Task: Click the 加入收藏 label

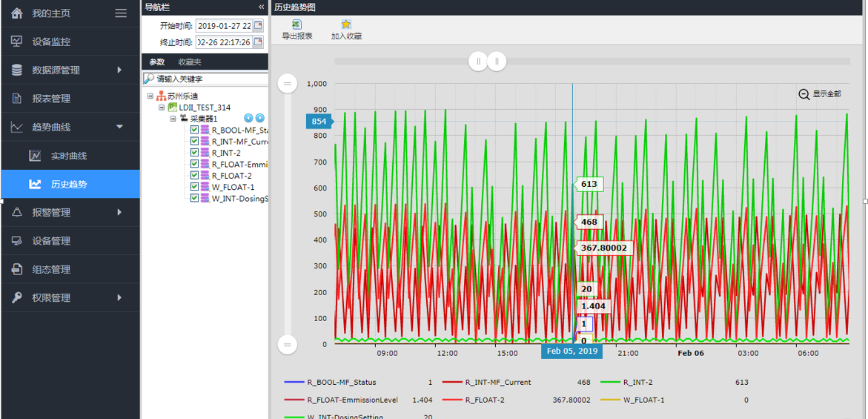Action: point(347,36)
